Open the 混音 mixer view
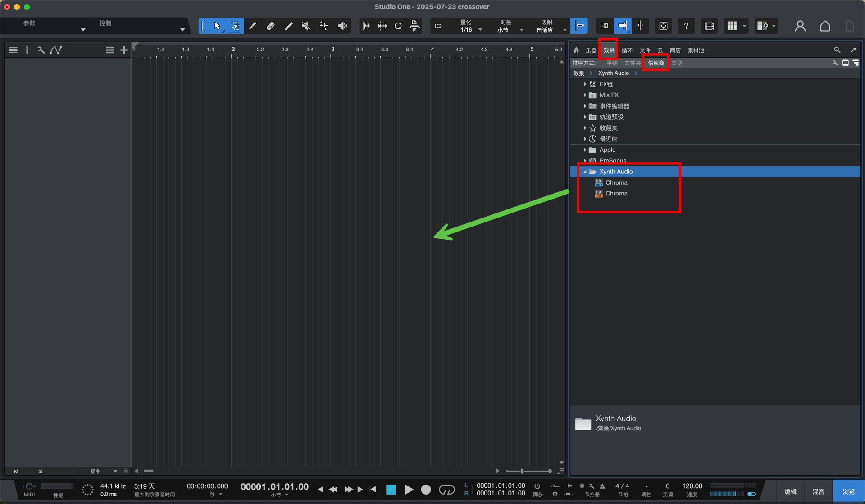This screenshot has width=865, height=504. [x=818, y=491]
